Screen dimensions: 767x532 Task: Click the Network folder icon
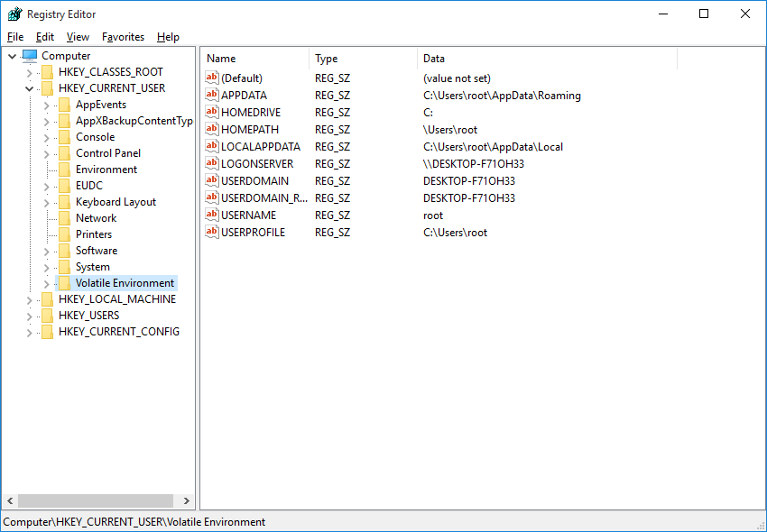coord(65,218)
